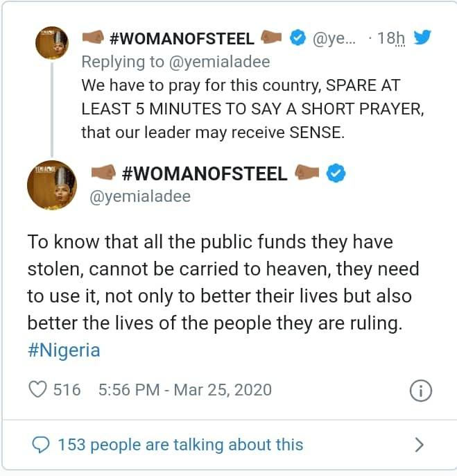Open '153 people are talking about this'
The height and width of the screenshot is (476, 457).
click(180, 444)
